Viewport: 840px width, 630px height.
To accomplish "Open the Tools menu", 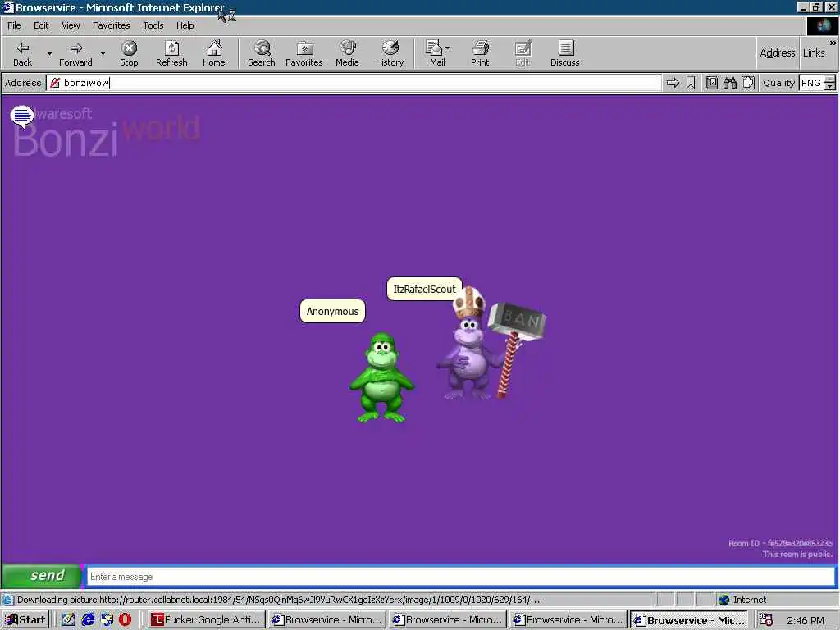I will point(153,25).
